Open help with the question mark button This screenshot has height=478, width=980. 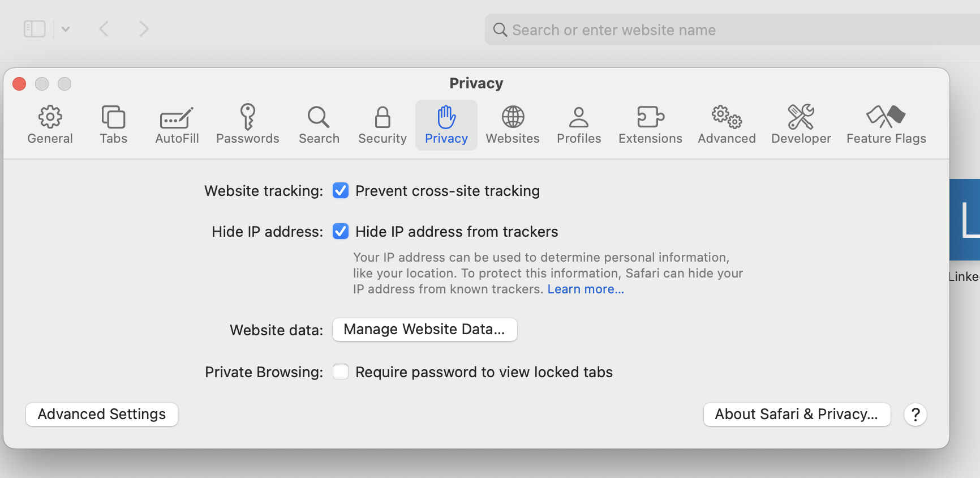coord(915,415)
